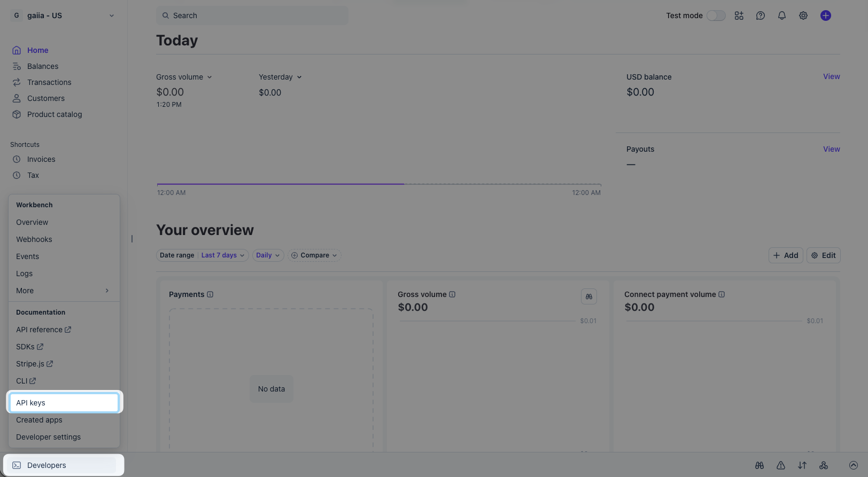Open the apps grid icon in the header
This screenshot has height=477, width=868.
(739, 15)
